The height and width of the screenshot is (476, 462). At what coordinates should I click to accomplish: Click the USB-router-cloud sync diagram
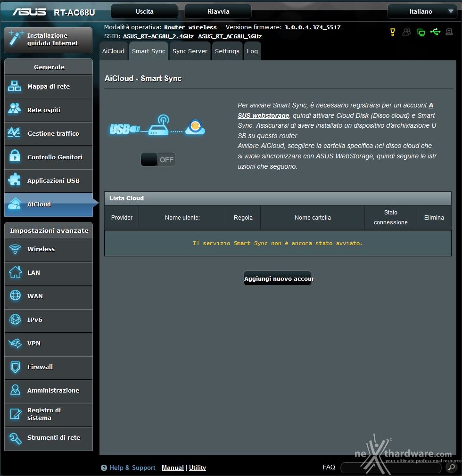pyautogui.click(x=157, y=126)
